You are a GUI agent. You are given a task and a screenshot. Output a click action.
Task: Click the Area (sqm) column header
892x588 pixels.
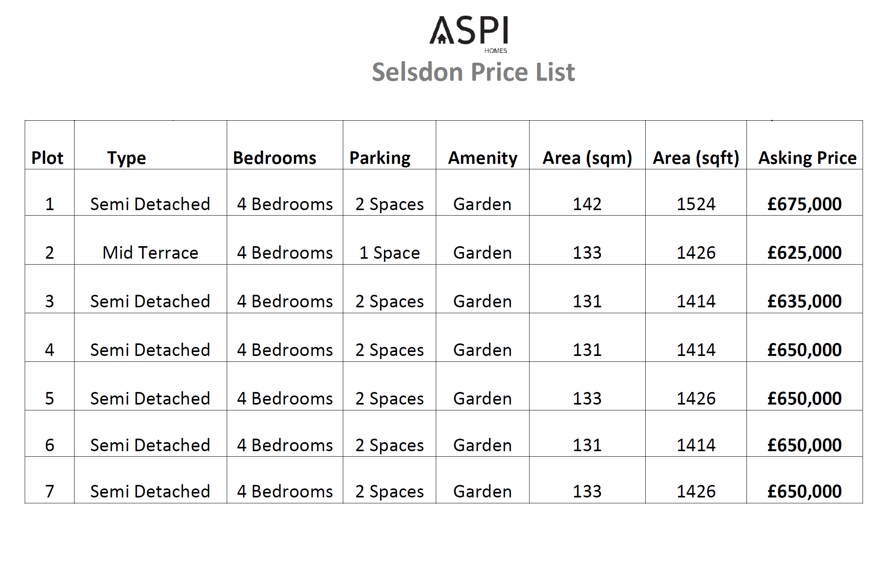click(x=587, y=158)
